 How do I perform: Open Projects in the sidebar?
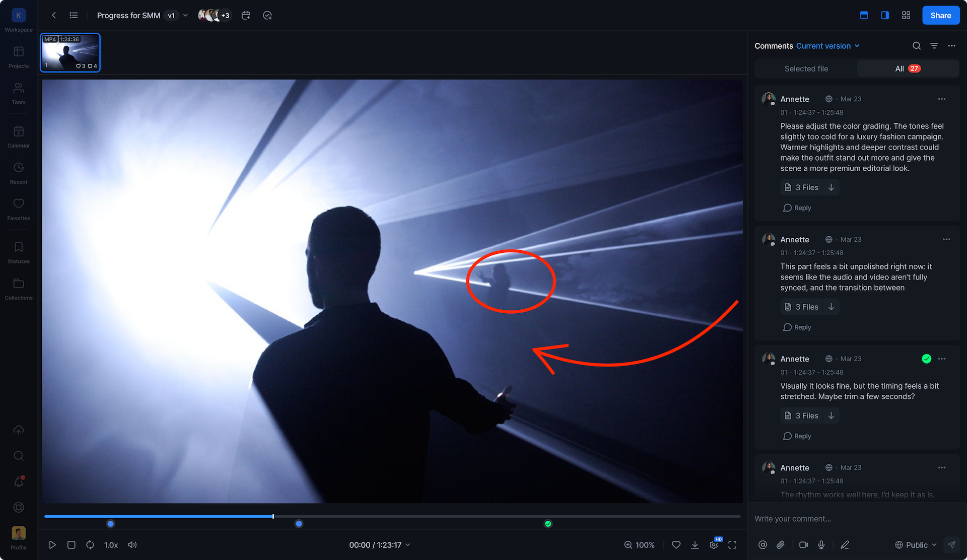(x=19, y=57)
